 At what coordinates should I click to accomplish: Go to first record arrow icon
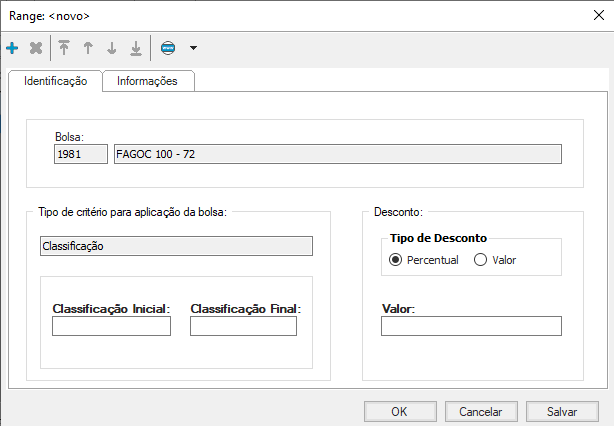coord(64,48)
